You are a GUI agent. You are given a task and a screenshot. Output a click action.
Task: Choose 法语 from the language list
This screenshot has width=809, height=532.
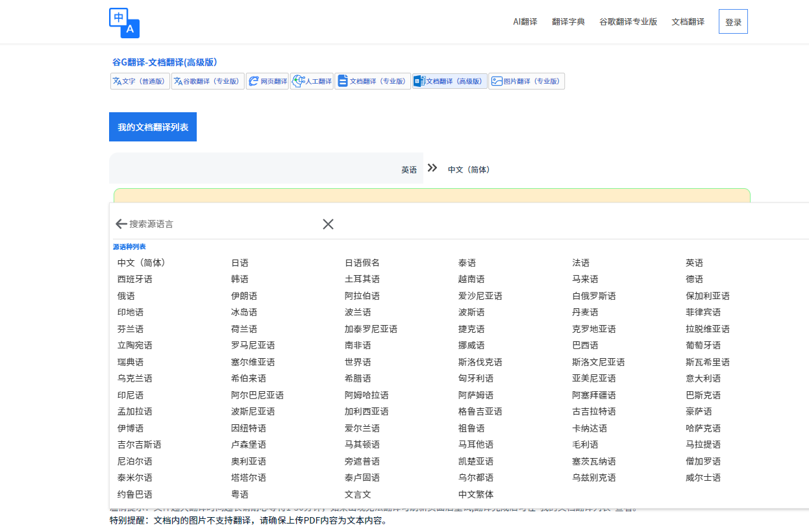pyautogui.click(x=580, y=263)
